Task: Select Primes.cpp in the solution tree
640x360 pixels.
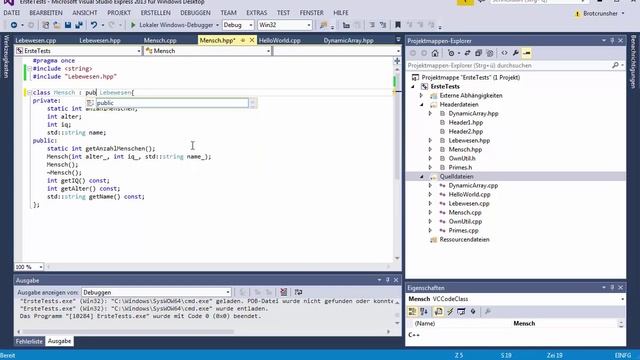Action: pos(463,230)
